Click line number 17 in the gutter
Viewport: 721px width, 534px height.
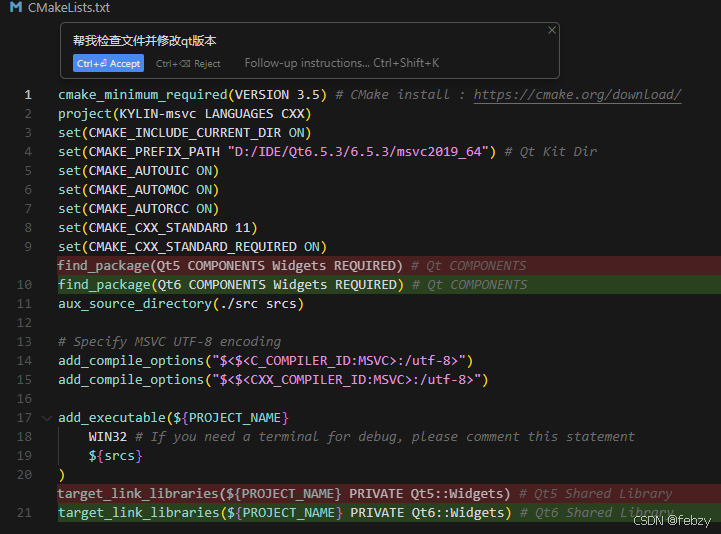tap(24, 418)
